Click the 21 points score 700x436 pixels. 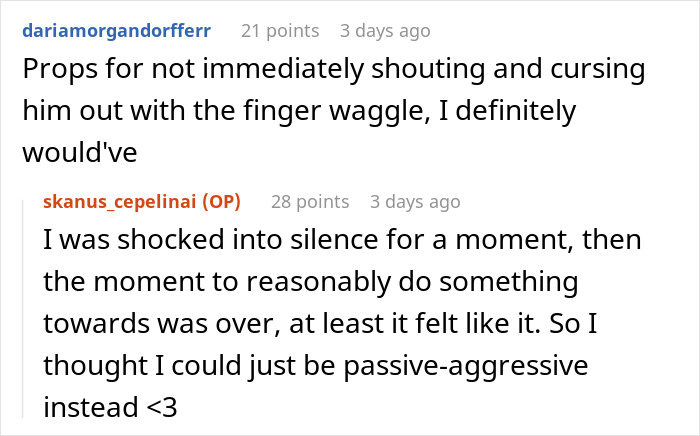tap(280, 31)
